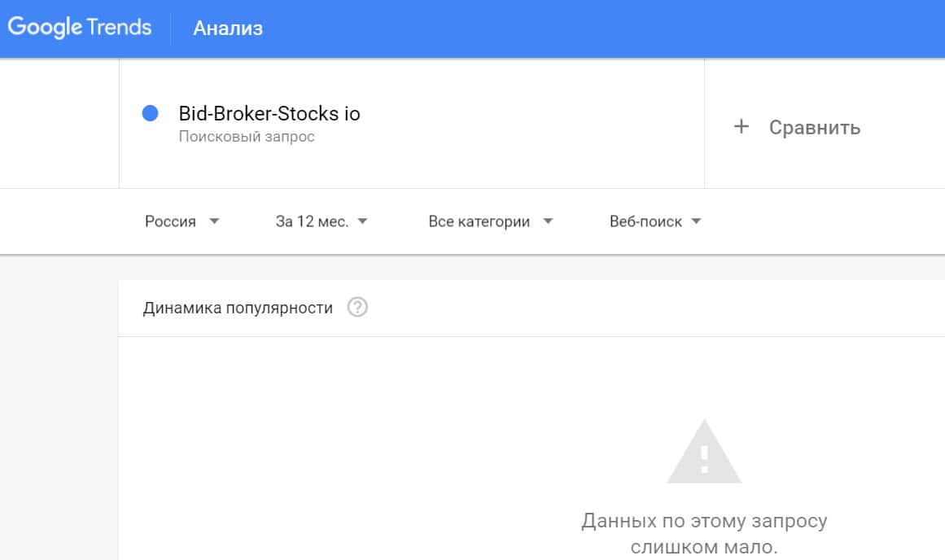Screen dimensions: 945x560
Task: Click the arrow next to Все категории
Action: [x=548, y=221]
